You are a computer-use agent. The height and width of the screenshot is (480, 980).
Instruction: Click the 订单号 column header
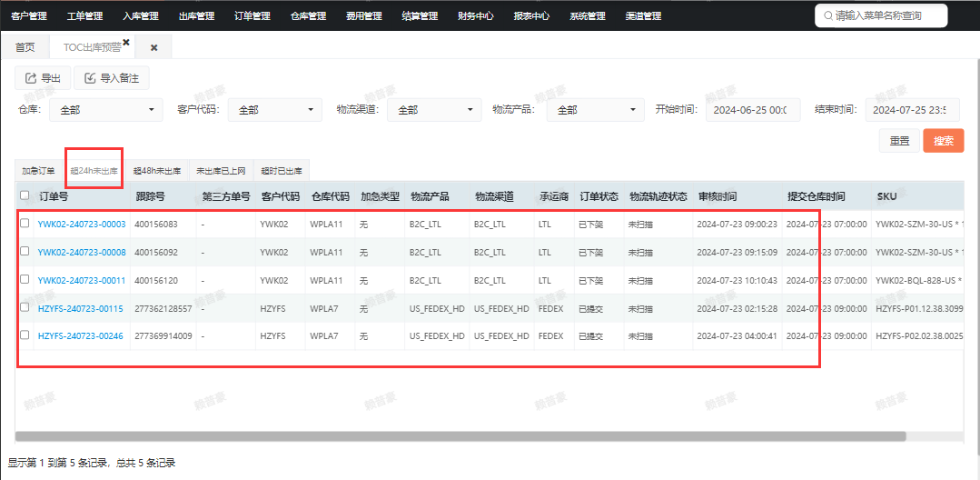coord(54,196)
